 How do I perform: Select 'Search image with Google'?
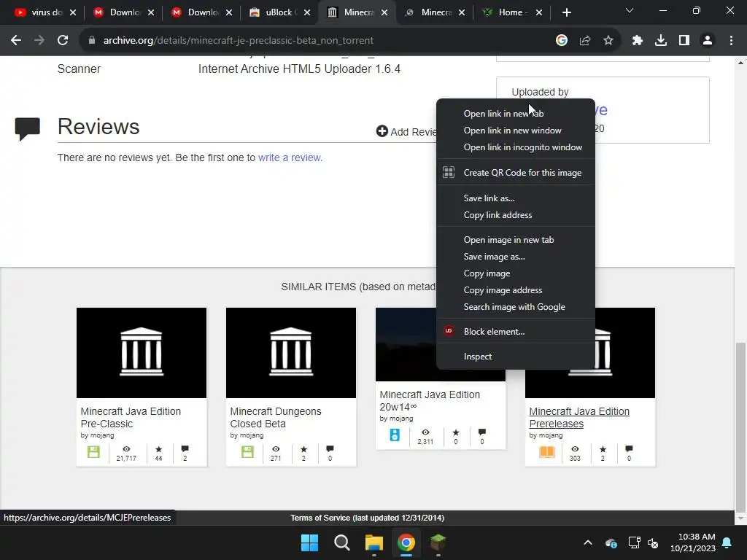tap(516, 307)
